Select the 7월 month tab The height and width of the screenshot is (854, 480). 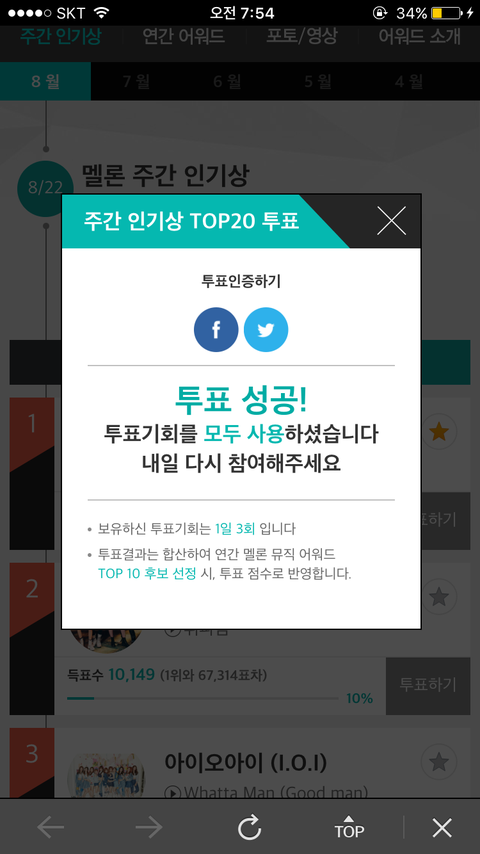point(136,81)
